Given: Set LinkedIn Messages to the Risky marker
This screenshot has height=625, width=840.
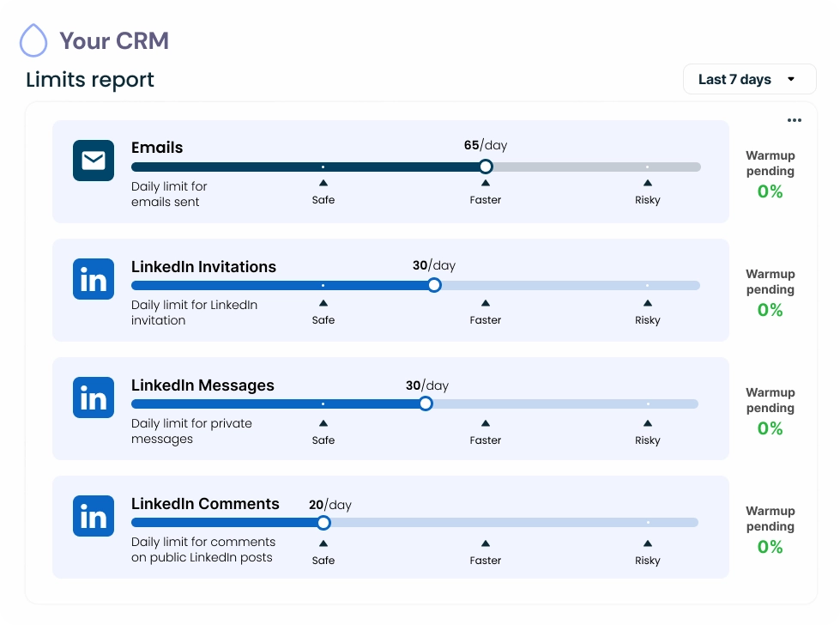Looking at the screenshot, I should 647,404.
